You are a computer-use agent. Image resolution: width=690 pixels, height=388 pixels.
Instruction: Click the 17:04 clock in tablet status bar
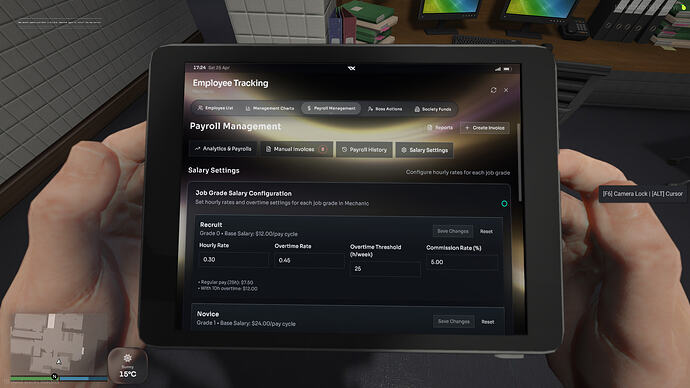pos(199,68)
